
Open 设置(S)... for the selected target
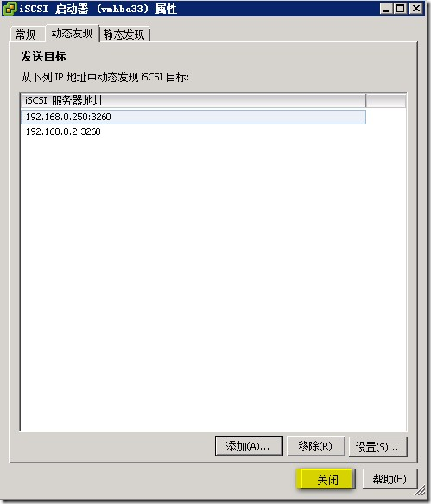pyautogui.click(x=377, y=446)
